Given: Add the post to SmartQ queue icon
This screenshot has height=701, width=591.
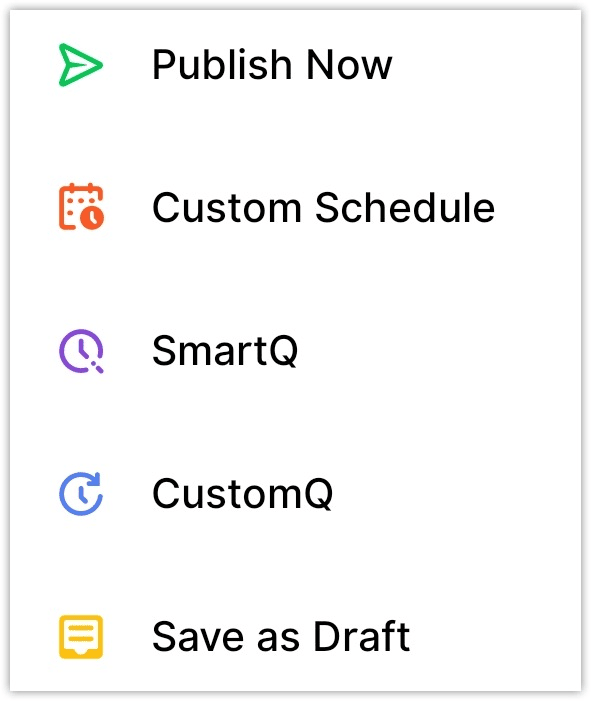Looking at the screenshot, I should coord(81,351).
